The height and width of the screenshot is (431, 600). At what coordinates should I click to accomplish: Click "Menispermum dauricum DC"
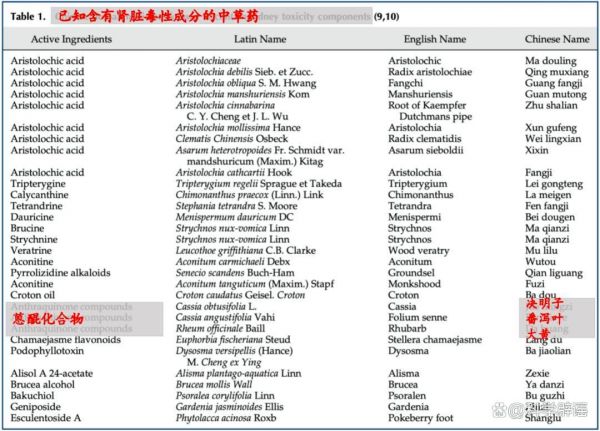[235, 217]
